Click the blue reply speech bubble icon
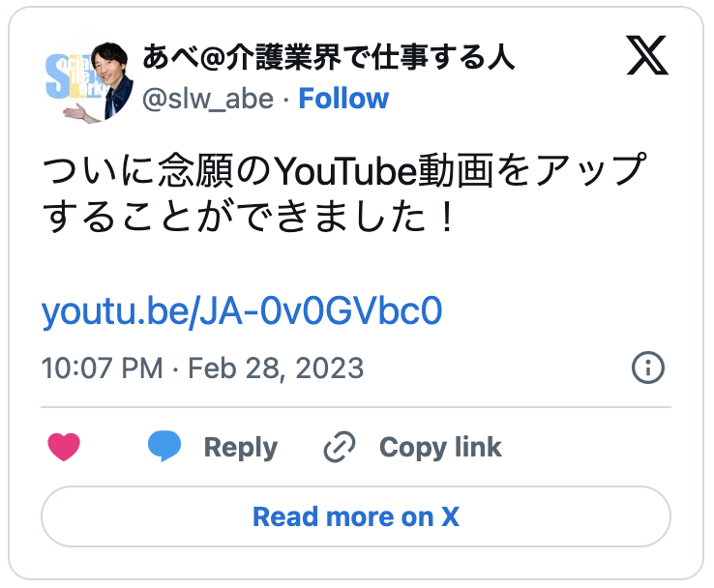Screen dimensions: 714x588 [x=164, y=447]
